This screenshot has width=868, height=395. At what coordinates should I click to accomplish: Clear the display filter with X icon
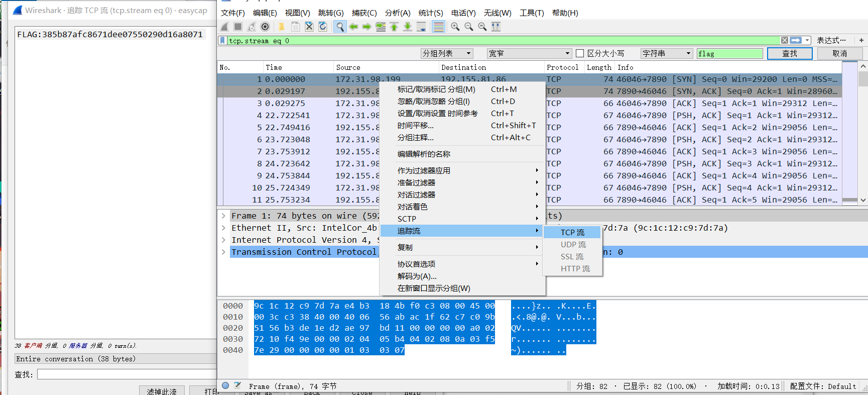click(x=784, y=40)
